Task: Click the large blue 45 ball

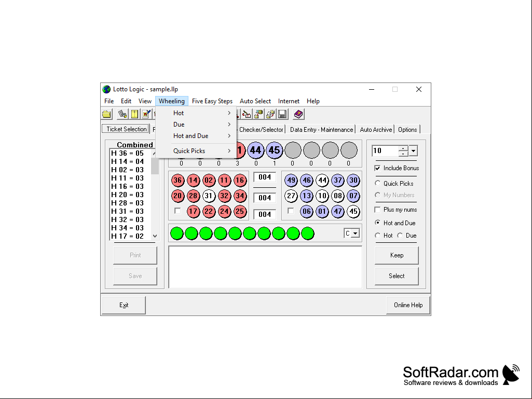Action: point(275,150)
